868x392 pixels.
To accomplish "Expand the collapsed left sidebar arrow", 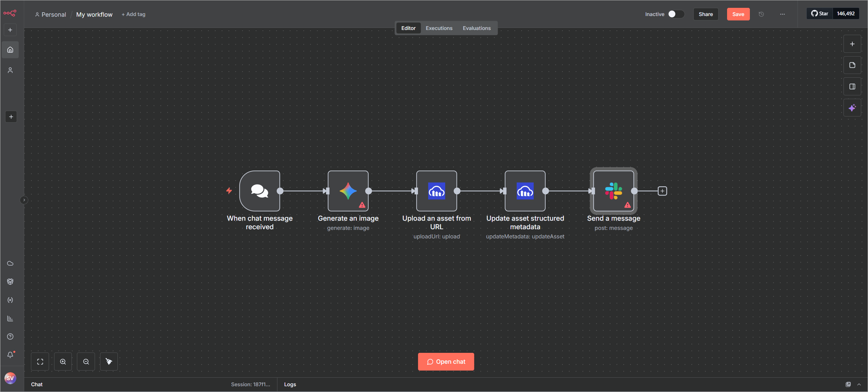I will 24,200.
